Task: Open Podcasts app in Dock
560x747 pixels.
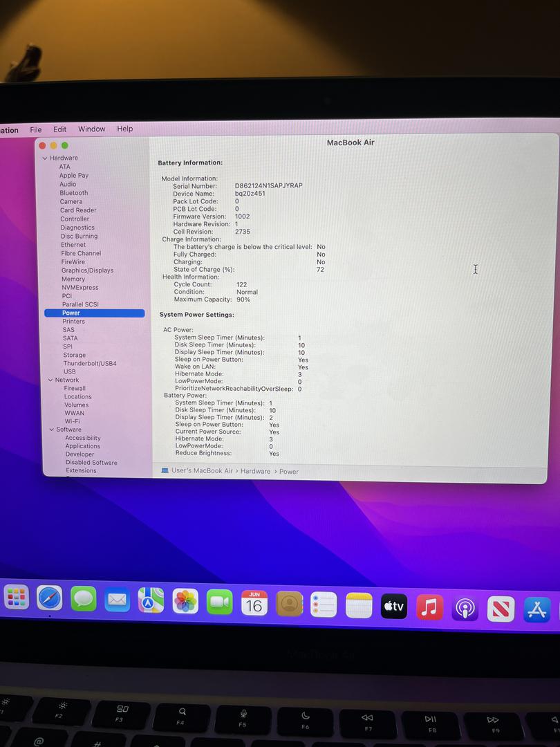Action: click(x=465, y=609)
